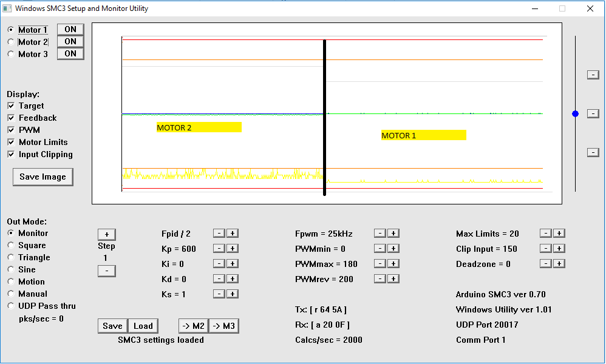Image resolution: width=606 pixels, height=364 pixels.
Task: Increase the Kp value
Action: pyautogui.click(x=233, y=248)
